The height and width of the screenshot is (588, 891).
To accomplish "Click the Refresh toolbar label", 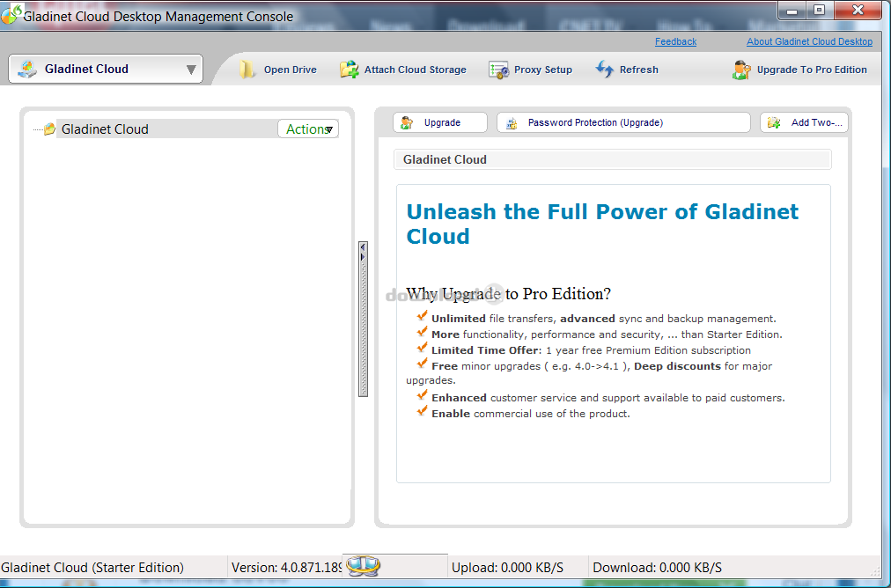I will (x=638, y=70).
